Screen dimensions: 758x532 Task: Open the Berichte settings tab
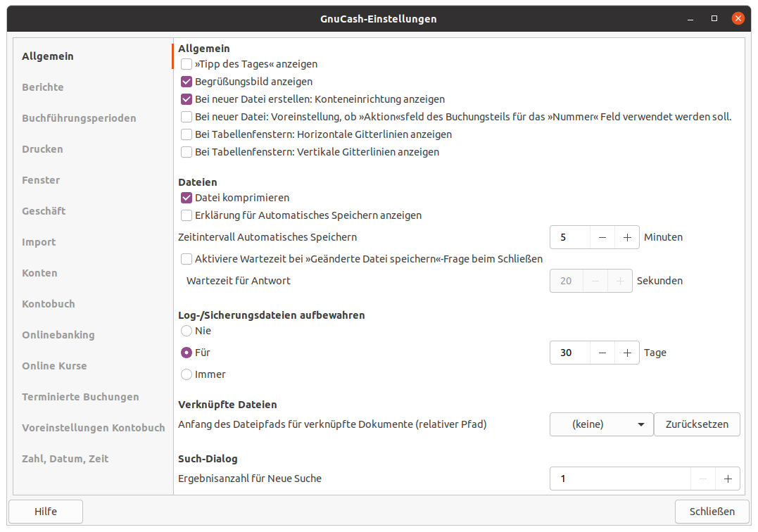43,87
